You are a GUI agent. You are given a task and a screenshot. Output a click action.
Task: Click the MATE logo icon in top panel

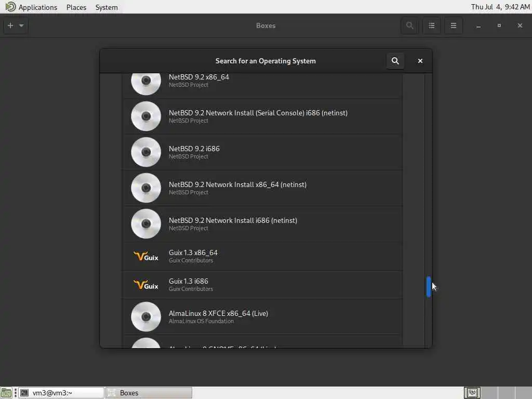pos(10,7)
